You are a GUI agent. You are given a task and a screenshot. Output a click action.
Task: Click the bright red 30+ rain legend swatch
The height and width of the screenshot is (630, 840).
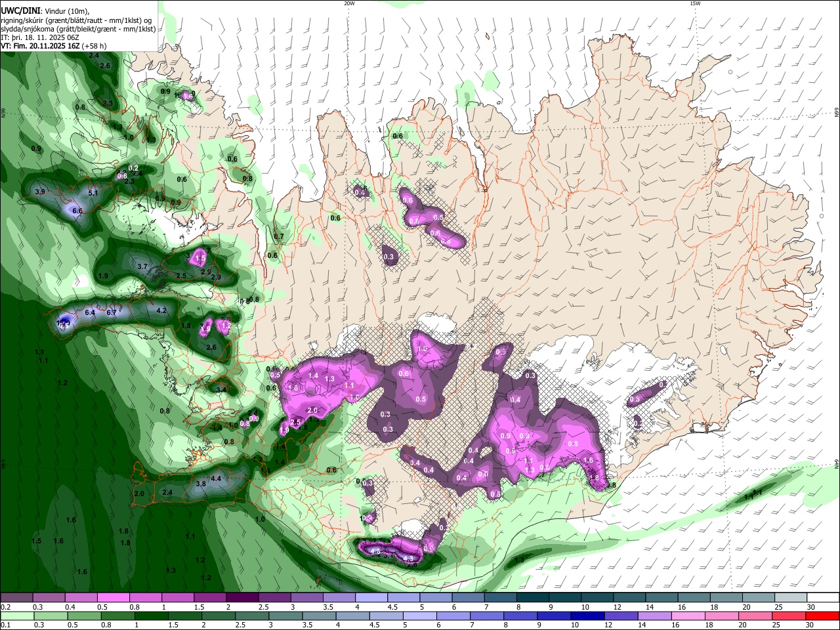pyautogui.click(x=823, y=616)
